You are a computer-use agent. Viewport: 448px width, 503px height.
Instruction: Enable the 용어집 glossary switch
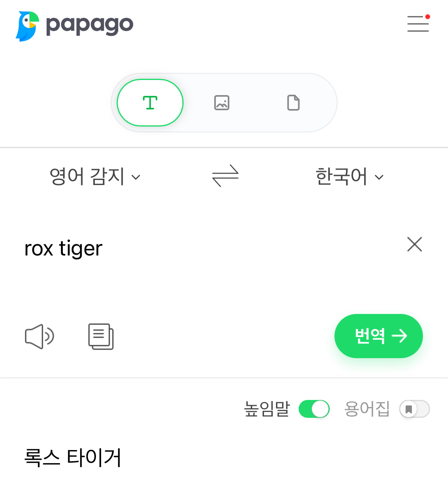415,409
